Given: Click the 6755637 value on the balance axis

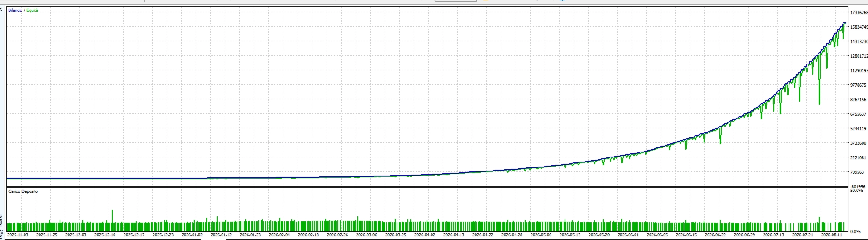Looking at the screenshot, I should pyautogui.click(x=858, y=114).
